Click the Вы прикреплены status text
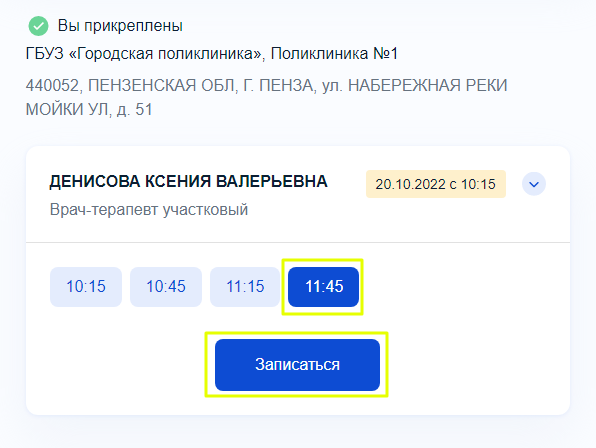596x448 pixels. [x=120, y=26]
